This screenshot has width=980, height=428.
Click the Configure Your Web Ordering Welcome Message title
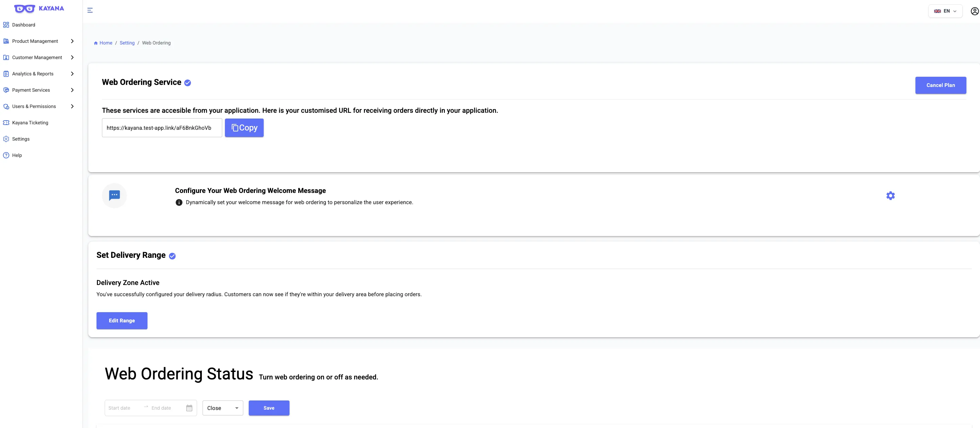tap(250, 191)
